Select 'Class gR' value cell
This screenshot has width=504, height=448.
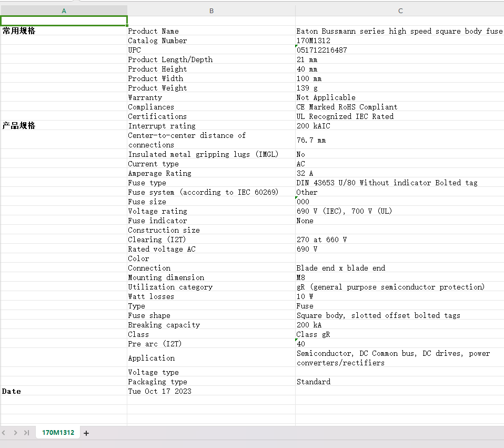[x=399, y=334]
